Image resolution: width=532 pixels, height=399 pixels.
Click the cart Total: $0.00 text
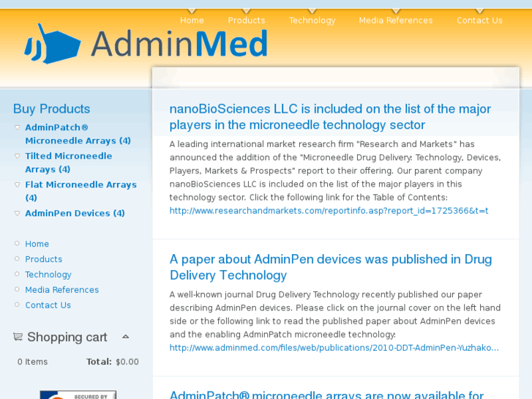(112, 362)
